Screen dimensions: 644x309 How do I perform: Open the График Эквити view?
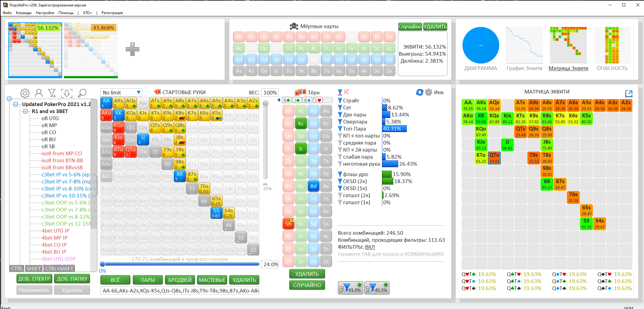(524, 49)
